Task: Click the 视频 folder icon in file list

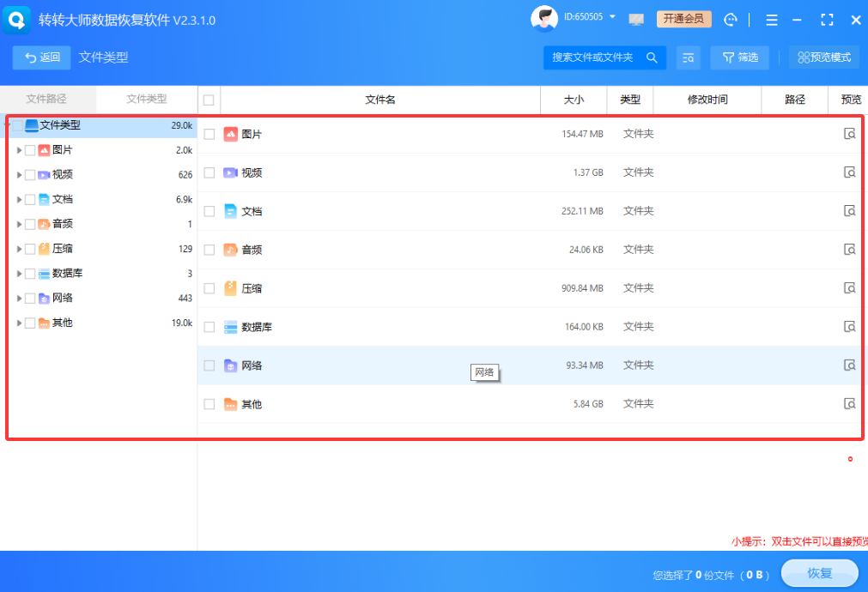Action: click(x=230, y=172)
